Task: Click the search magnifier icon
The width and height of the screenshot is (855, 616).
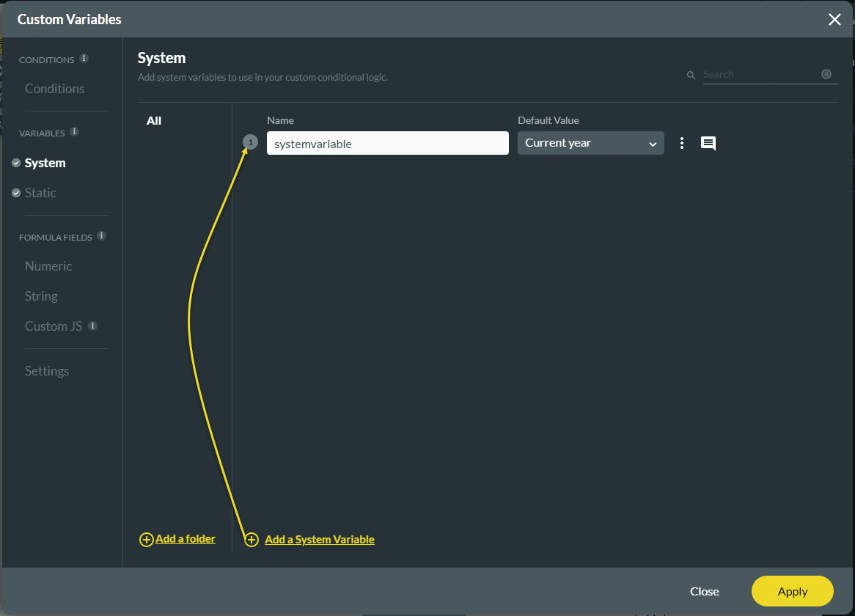Action: click(691, 75)
